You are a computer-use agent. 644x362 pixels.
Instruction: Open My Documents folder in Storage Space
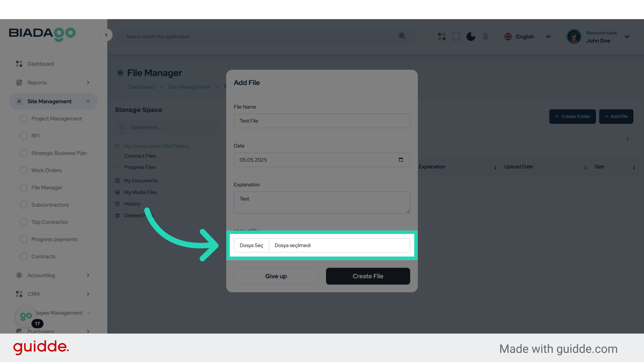coord(141,181)
